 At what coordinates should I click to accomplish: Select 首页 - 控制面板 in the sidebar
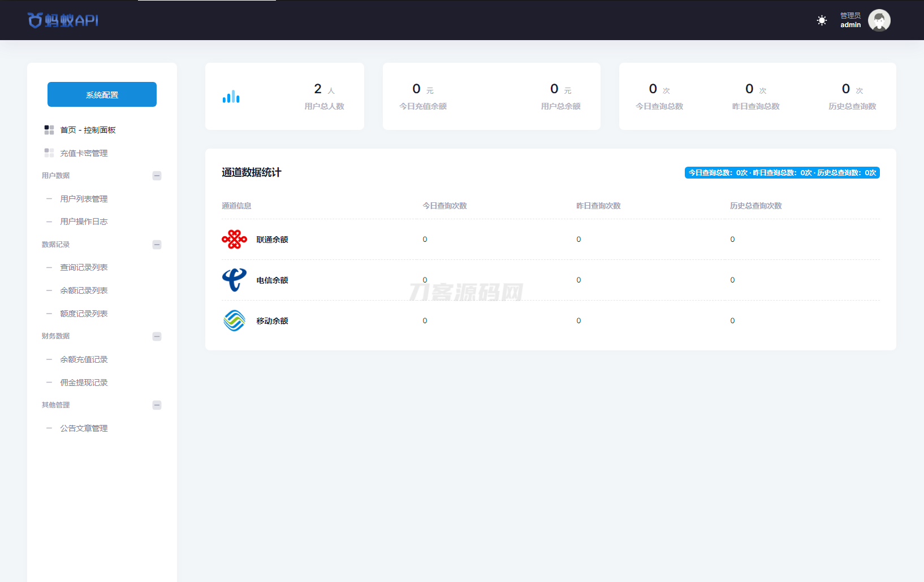click(88, 129)
